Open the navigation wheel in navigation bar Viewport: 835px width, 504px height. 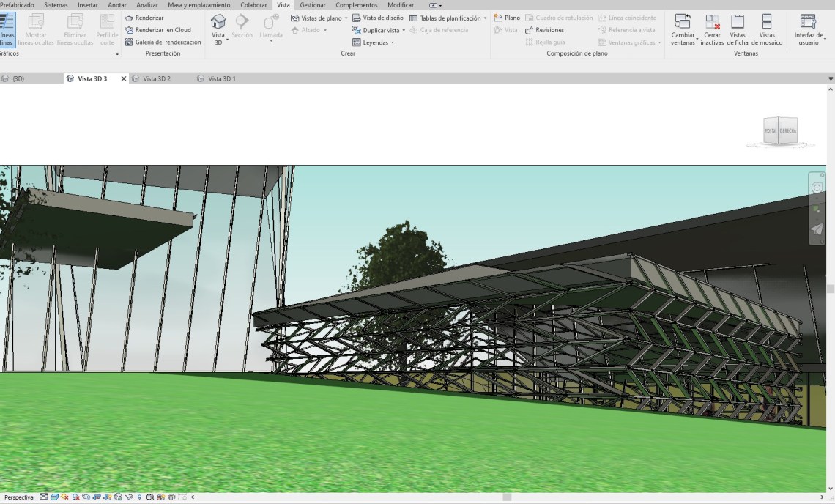point(816,188)
